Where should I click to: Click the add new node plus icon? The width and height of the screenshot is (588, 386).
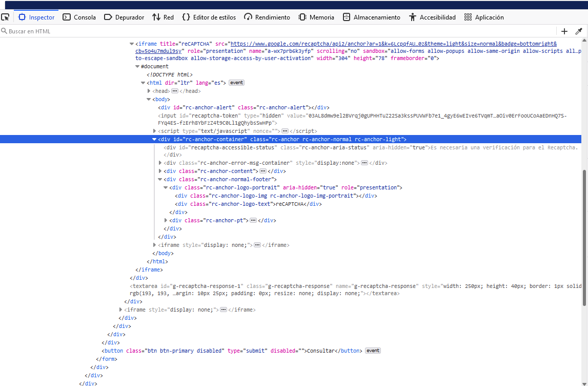[564, 31]
